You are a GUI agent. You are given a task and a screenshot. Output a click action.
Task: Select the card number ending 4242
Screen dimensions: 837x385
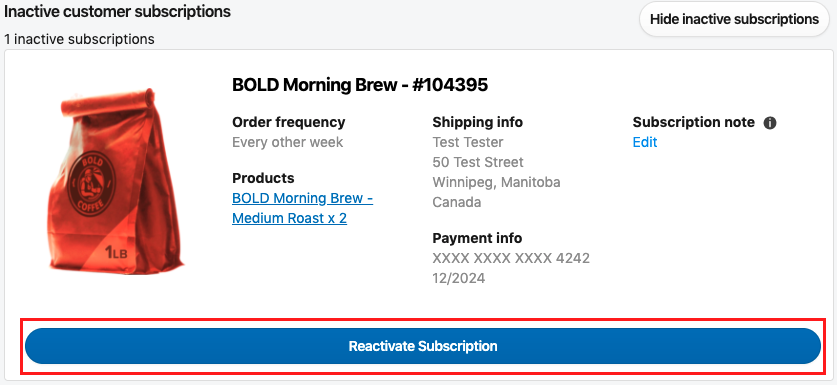[x=511, y=258]
